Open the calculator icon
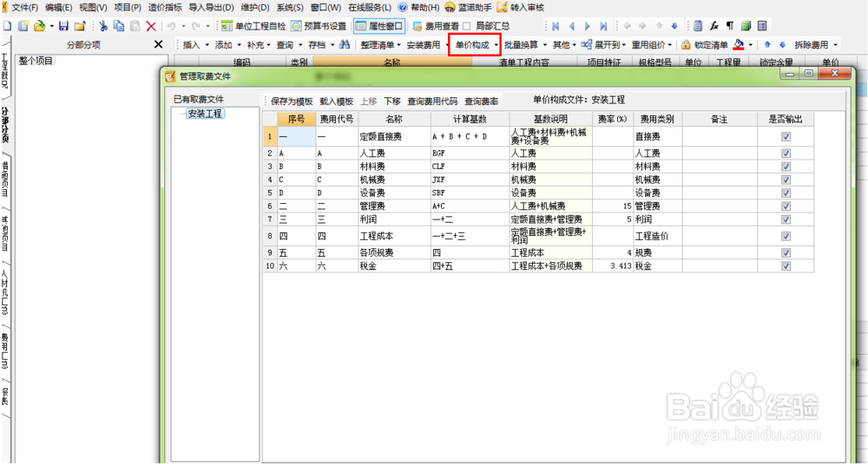The height and width of the screenshot is (464, 868). point(699,26)
